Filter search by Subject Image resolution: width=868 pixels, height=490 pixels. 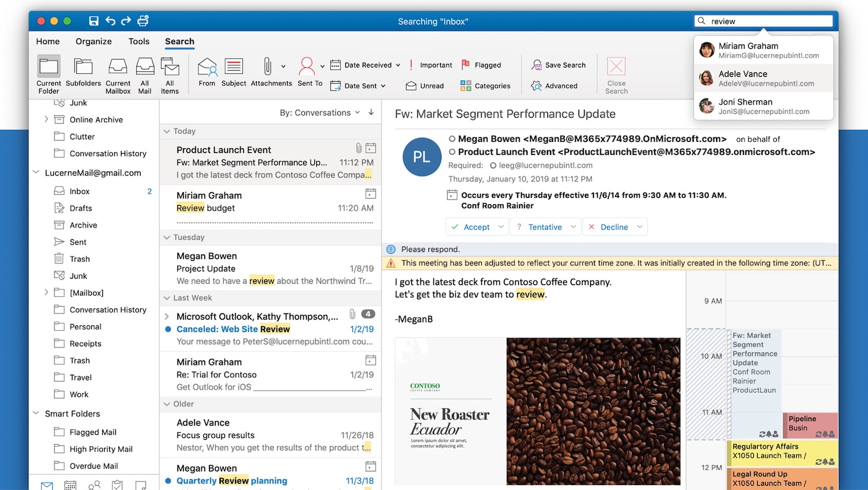[x=234, y=73]
